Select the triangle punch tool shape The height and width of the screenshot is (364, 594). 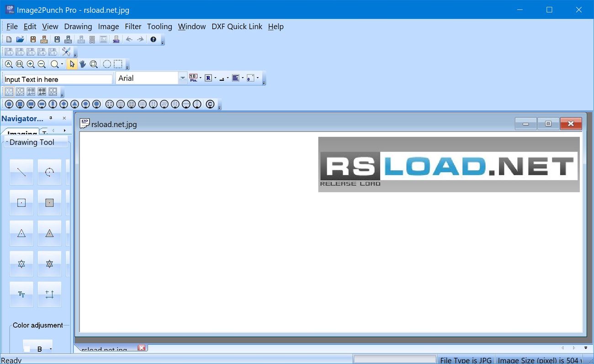tap(74, 104)
